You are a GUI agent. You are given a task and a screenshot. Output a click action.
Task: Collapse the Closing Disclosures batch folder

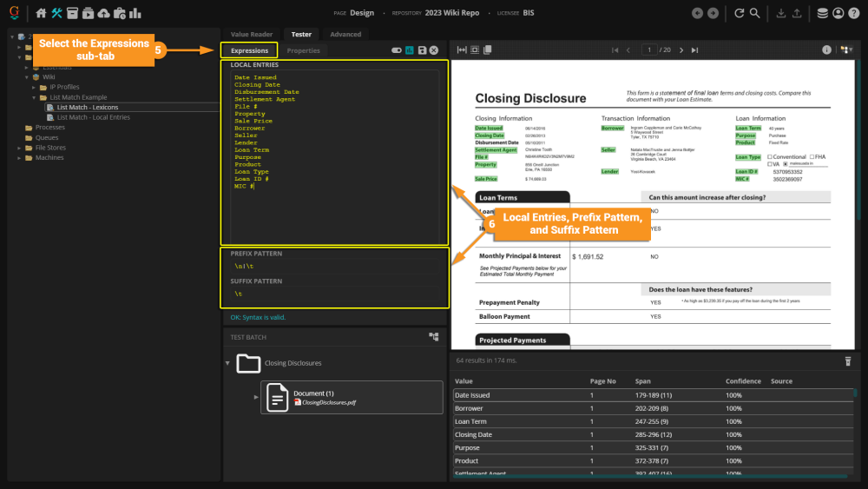tap(228, 363)
